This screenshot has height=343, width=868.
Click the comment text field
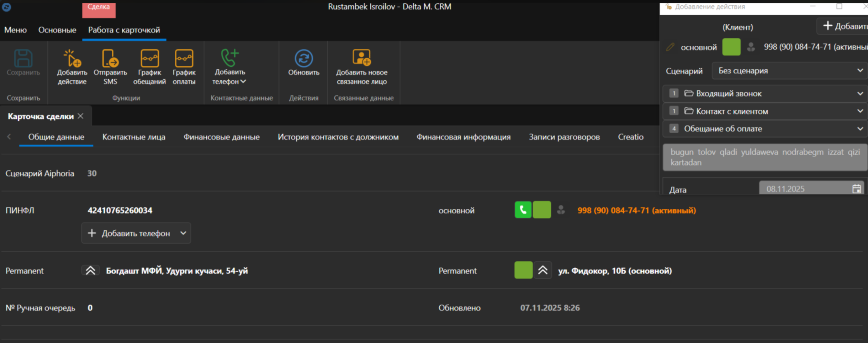(764, 157)
